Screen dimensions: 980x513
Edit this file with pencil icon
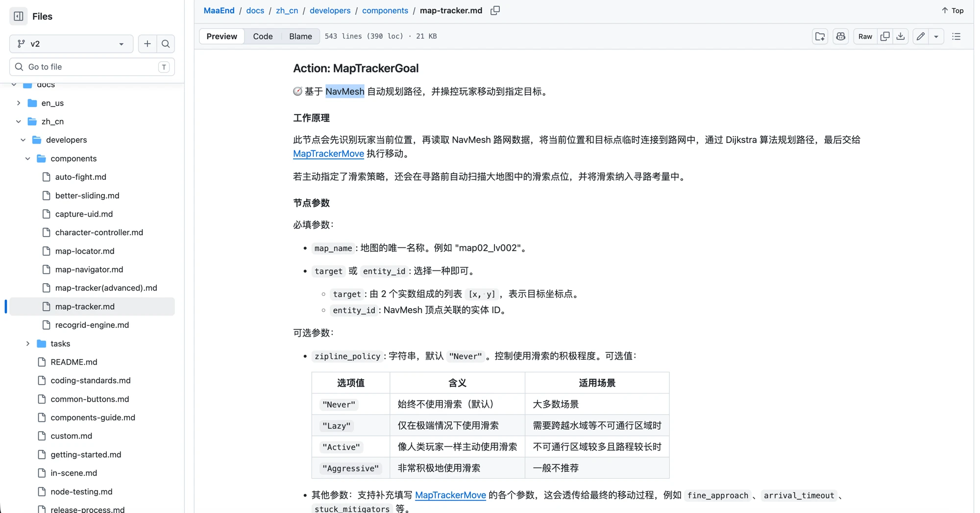point(921,36)
